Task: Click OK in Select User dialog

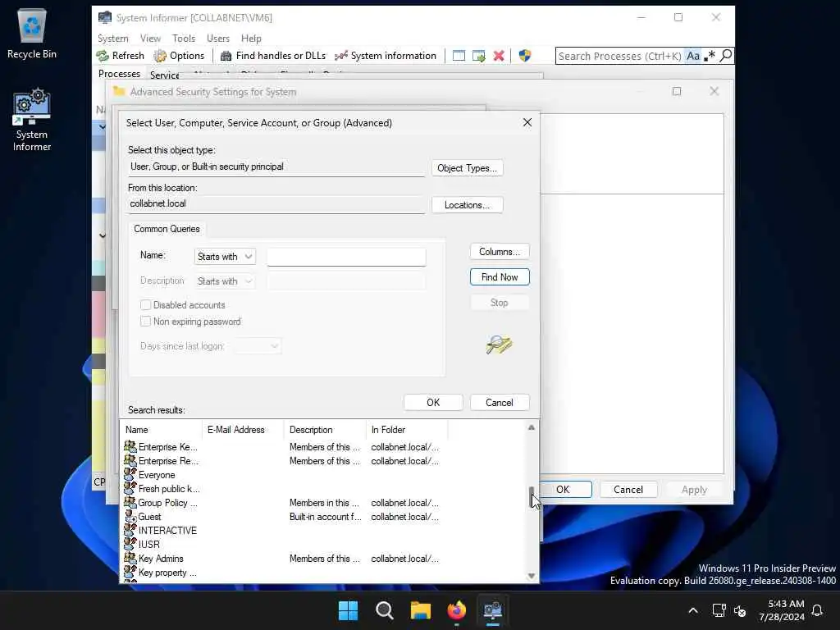Action: click(x=433, y=402)
